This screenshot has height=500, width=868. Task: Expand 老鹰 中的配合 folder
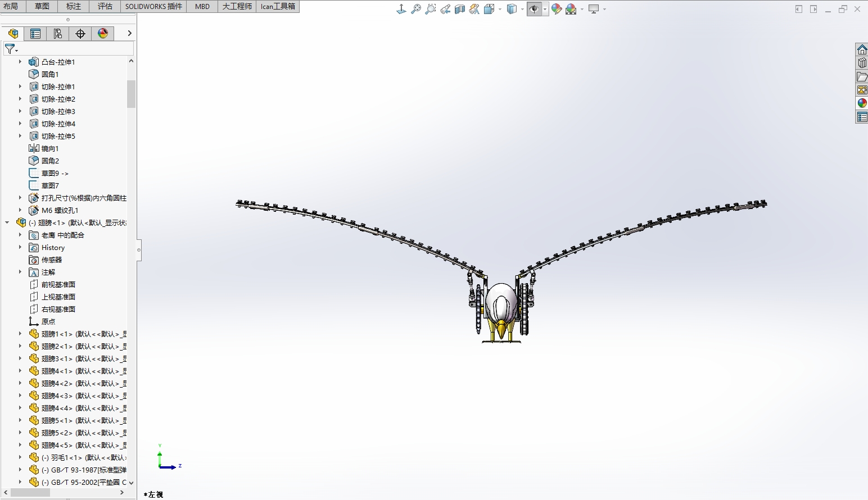(x=20, y=235)
